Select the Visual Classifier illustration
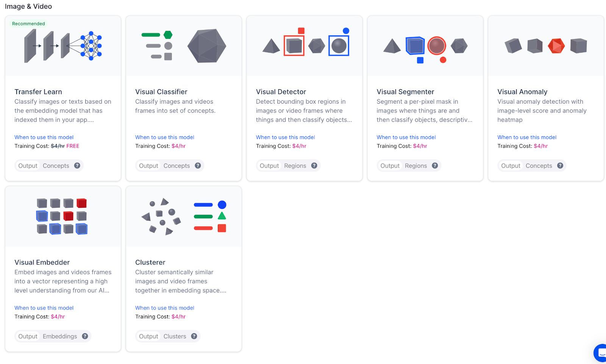 click(184, 46)
